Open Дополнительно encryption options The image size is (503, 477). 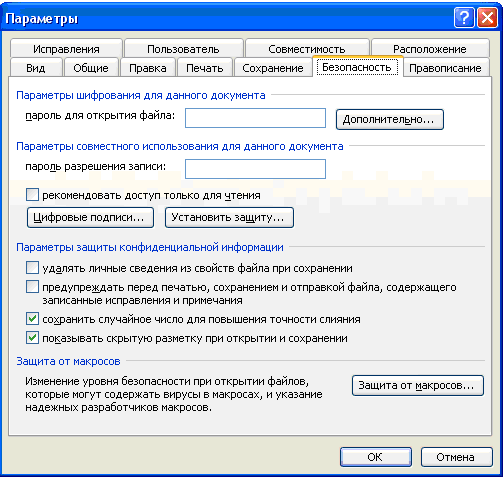(390, 119)
